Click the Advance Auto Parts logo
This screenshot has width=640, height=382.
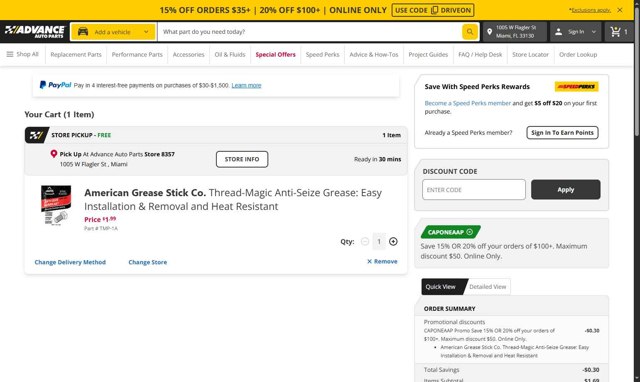[35, 31]
